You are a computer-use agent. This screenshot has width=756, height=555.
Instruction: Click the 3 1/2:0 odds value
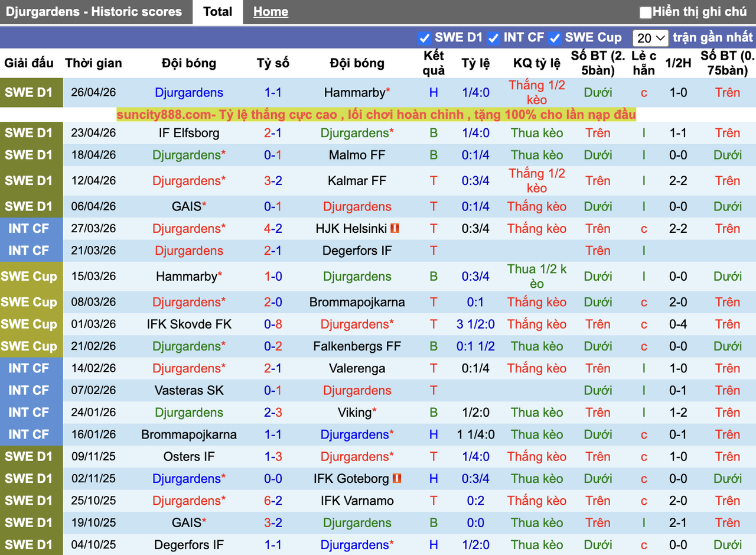coord(475,324)
